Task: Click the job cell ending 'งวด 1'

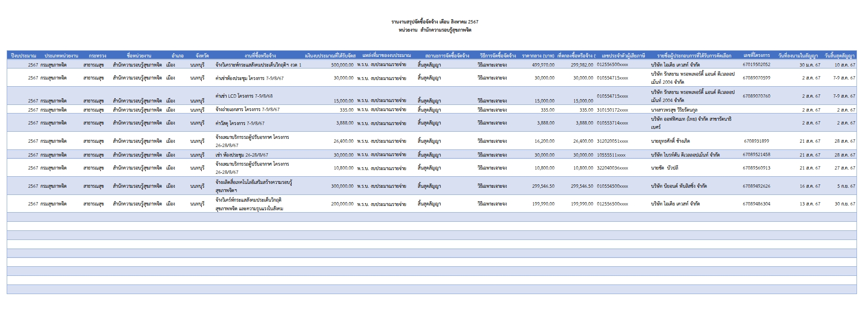Action: 258,65
